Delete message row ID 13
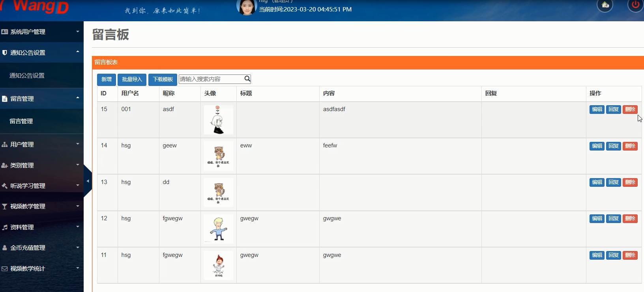644x292 pixels. 630,182
